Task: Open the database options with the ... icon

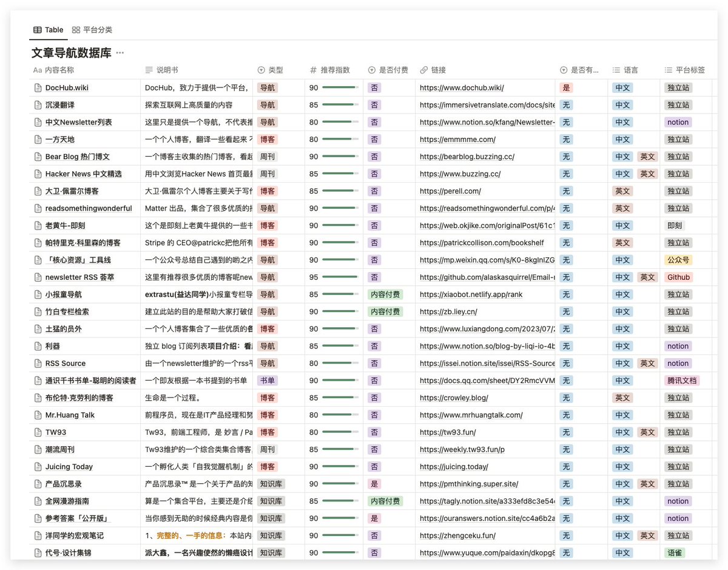Action: tap(119, 52)
